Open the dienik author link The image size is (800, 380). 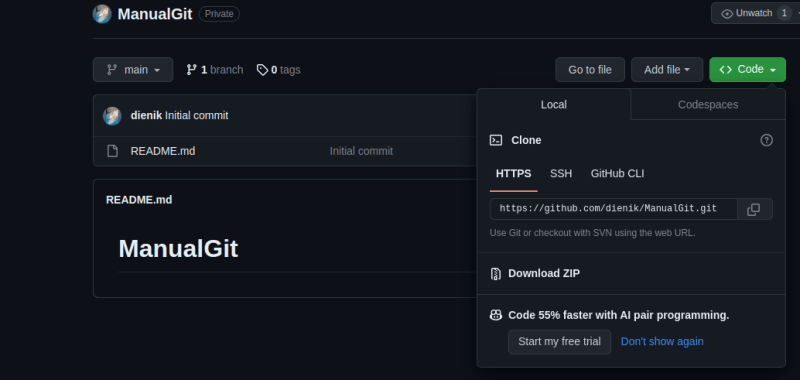pos(146,116)
